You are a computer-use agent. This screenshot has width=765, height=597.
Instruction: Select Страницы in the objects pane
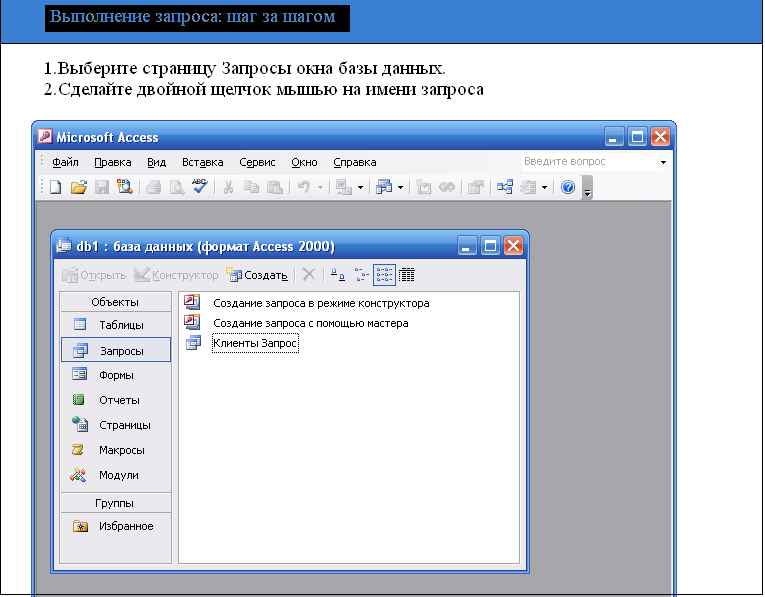click(116, 425)
